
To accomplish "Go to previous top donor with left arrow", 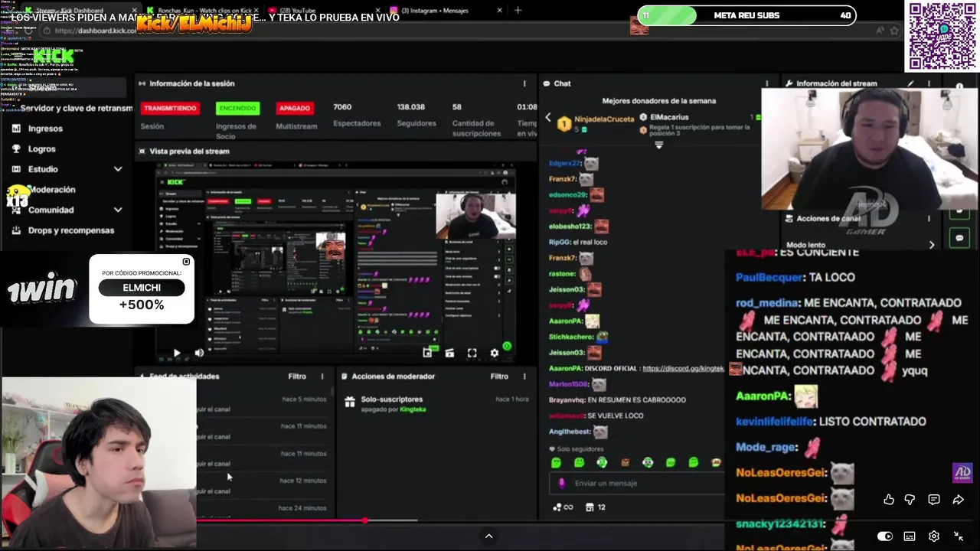I will click(548, 118).
